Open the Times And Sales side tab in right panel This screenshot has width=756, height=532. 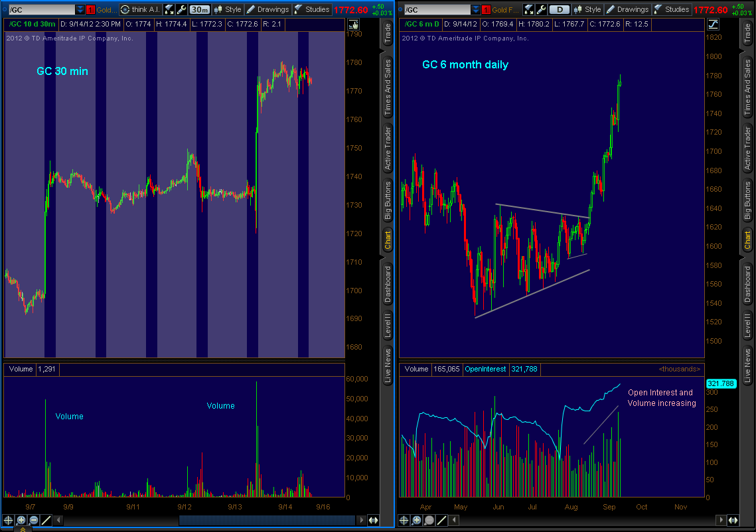tap(747, 87)
